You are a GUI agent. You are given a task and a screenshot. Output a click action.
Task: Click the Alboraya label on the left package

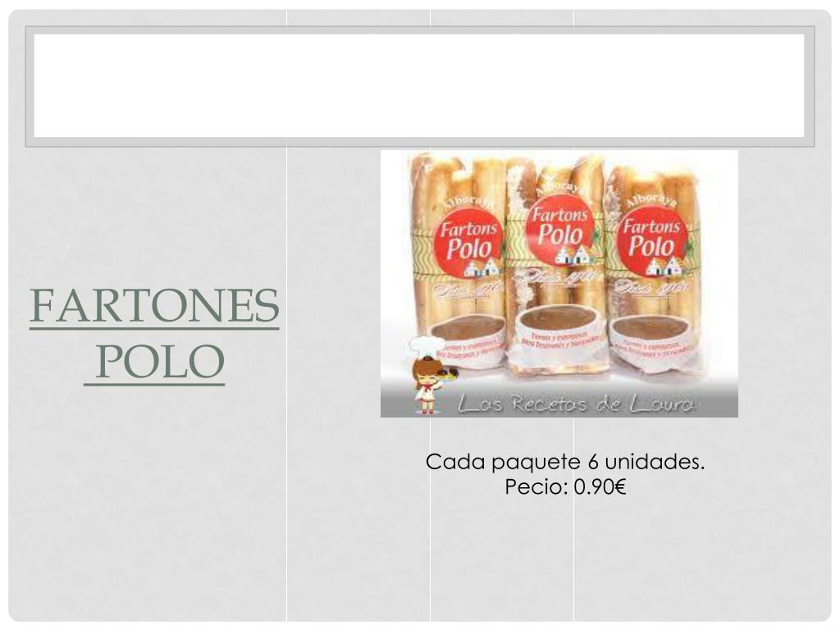tap(467, 202)
